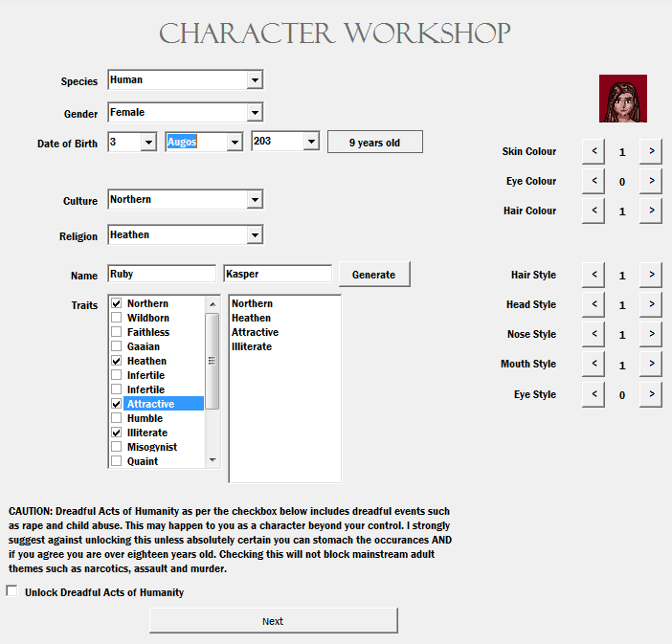Click traits list scroll down arrow
The width and height of the screenshot is (672, 644).
[x=213, y=459]
